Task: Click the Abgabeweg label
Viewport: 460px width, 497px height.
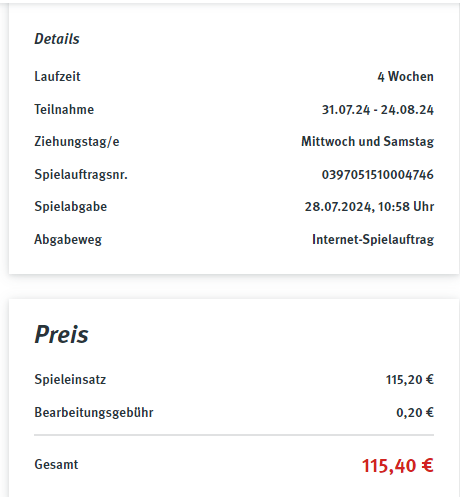Action: click(x=68, y=240)
